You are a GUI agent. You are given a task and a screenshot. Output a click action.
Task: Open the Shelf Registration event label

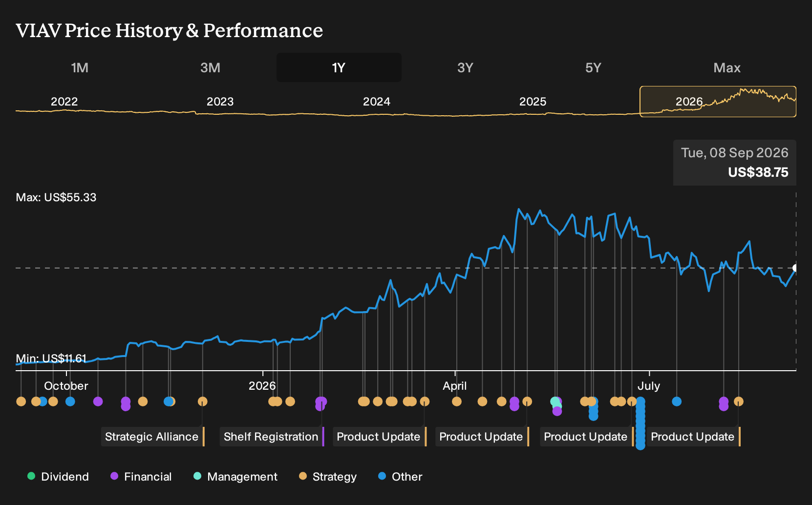coord(272,437)
